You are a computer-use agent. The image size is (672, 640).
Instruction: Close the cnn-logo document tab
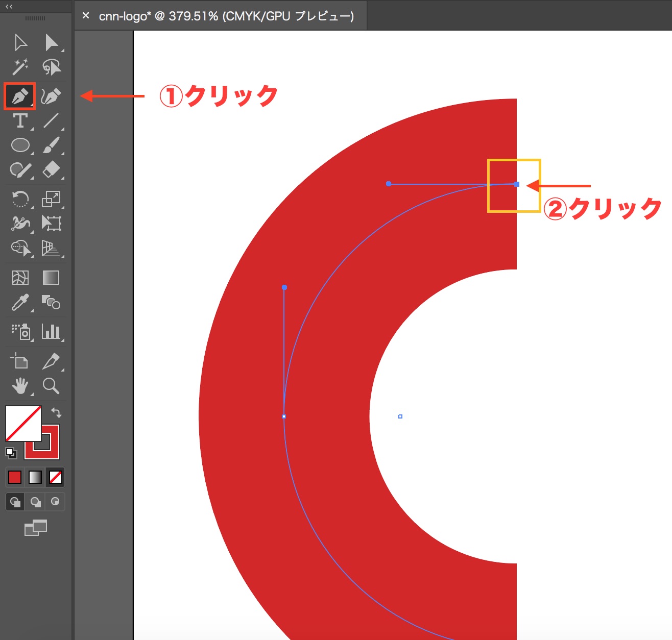click(x=86, y=16)
